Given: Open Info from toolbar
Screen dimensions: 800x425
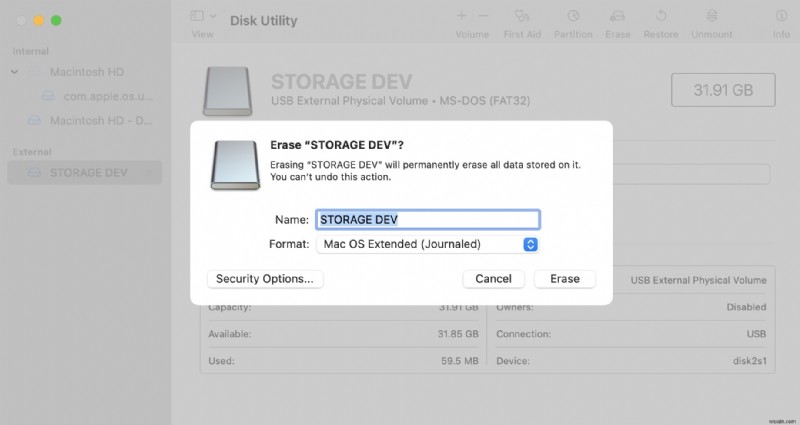Looking at the screenshot, I should (x=781, y=16).
